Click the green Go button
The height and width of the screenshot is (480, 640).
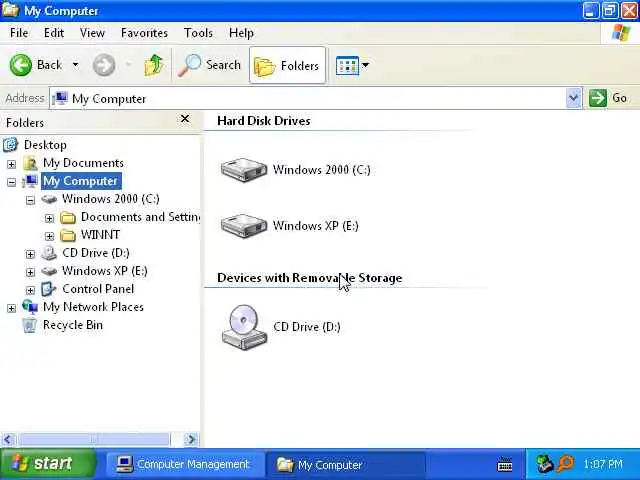point(608,98)
